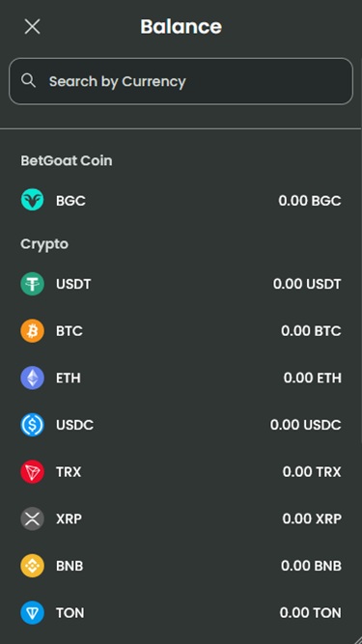
Task: Focus the Search by Currency field
Action: coord(181,81)
